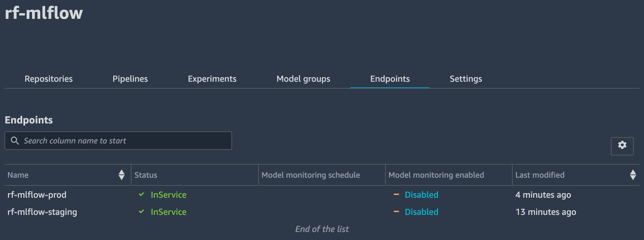Image resolution: width=644 pixels, height=240 pixels.
Task: Sort endpoints by Last modified arrows
Action: pos(633,175)
